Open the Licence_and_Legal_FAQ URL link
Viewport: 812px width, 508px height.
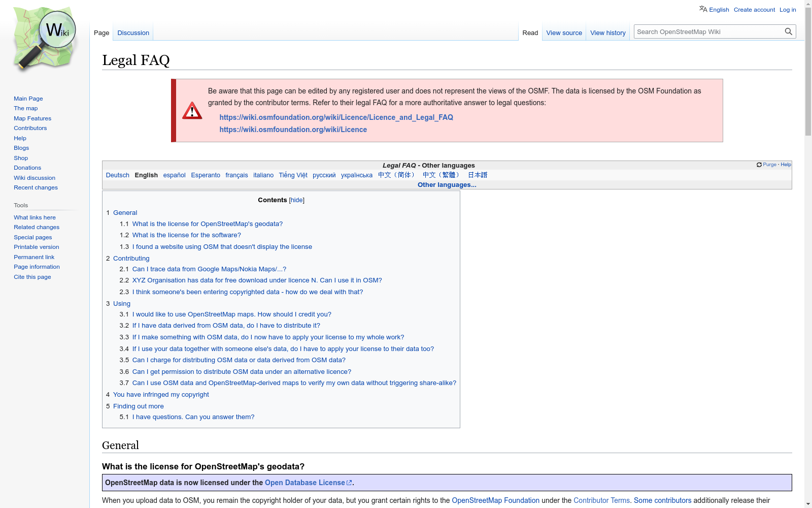[336, 117]
